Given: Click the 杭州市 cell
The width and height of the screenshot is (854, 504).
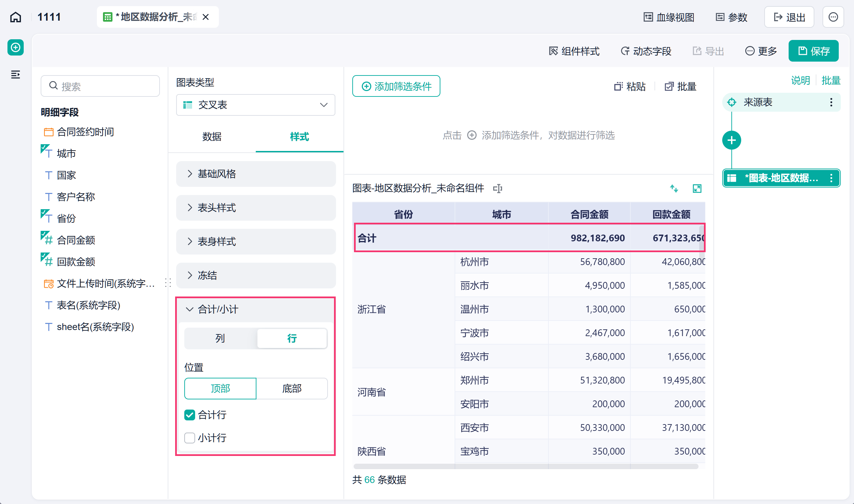Looking at the screenshot, I should (x=502, y=262).
